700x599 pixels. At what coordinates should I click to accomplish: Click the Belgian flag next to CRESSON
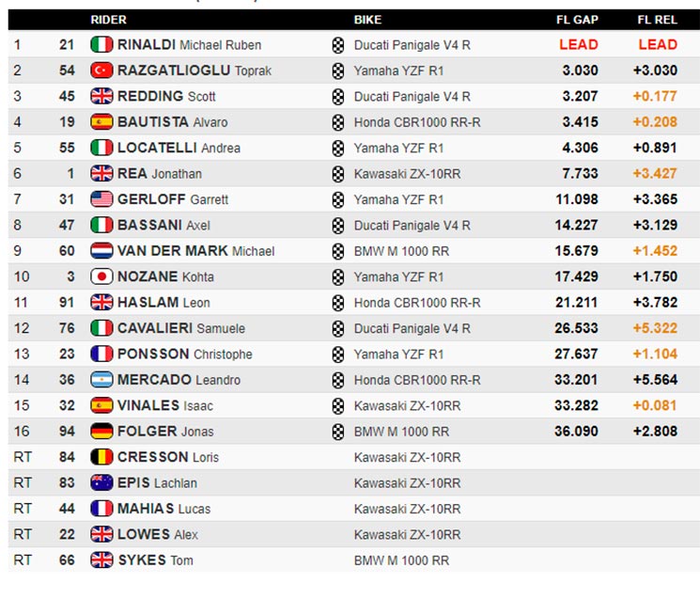[x=101, y=457]
